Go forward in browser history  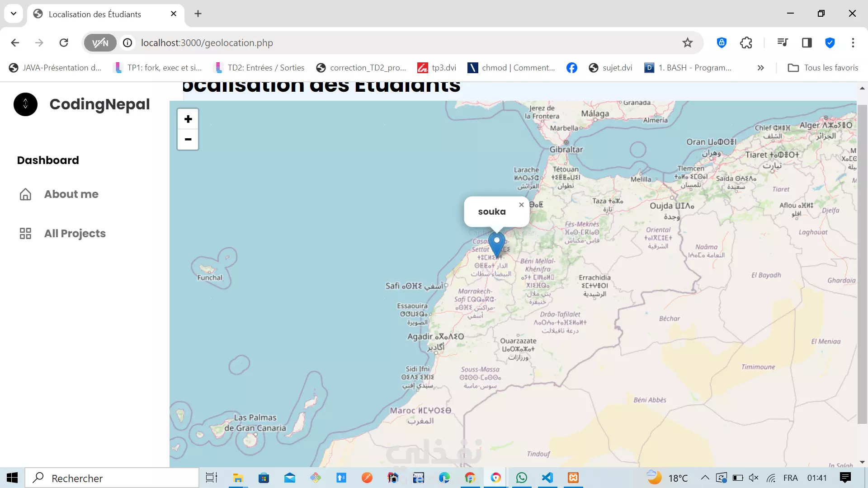39,43
